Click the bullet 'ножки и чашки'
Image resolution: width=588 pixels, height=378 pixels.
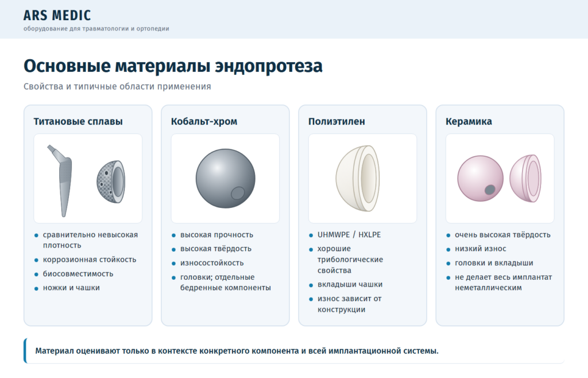[x=71, y=288]
